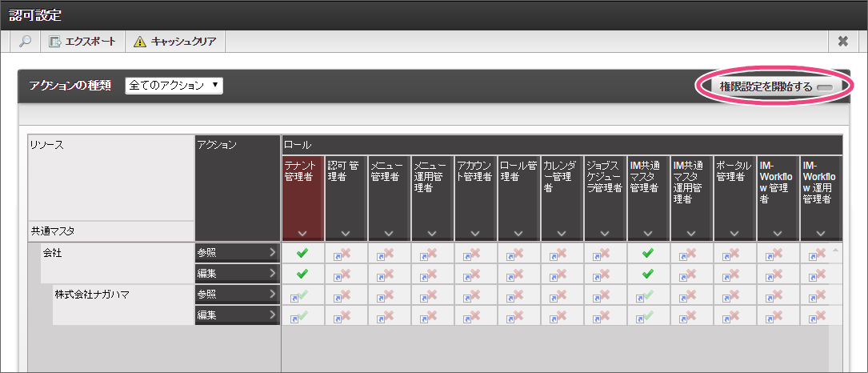
Task: Open the action type (全てのアクション) dropdown
Action: [174, 86]
